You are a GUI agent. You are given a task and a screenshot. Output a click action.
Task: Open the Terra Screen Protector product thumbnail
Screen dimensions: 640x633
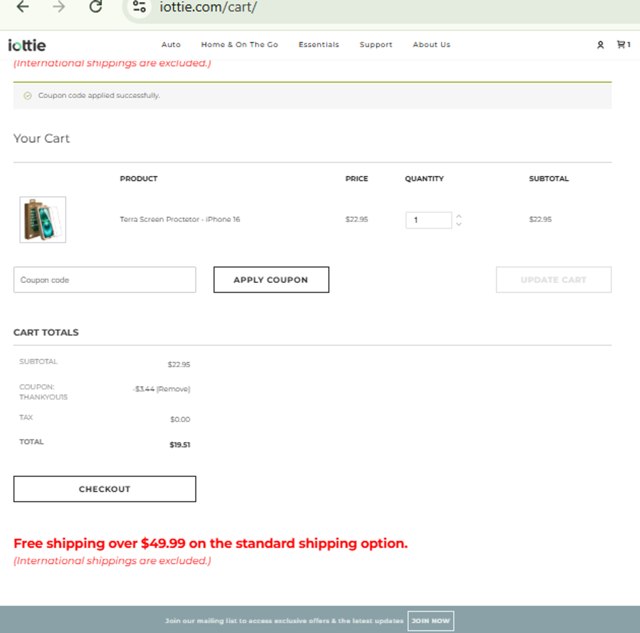tap(43, 220)
